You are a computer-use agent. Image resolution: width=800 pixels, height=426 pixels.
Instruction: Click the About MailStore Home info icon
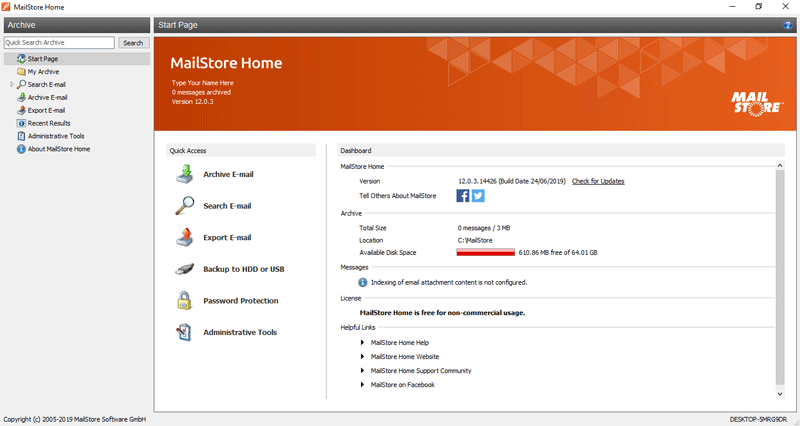[x=21, y=149]
